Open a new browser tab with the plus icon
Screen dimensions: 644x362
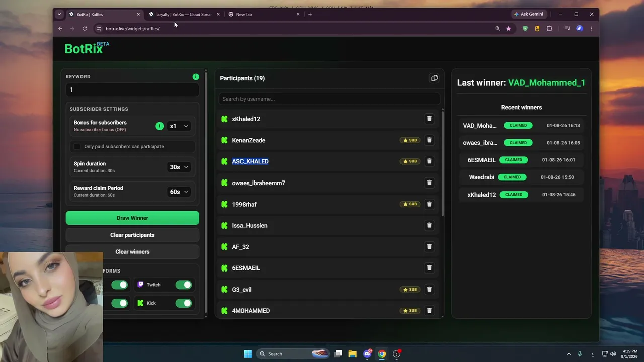[x=310, y=14]
